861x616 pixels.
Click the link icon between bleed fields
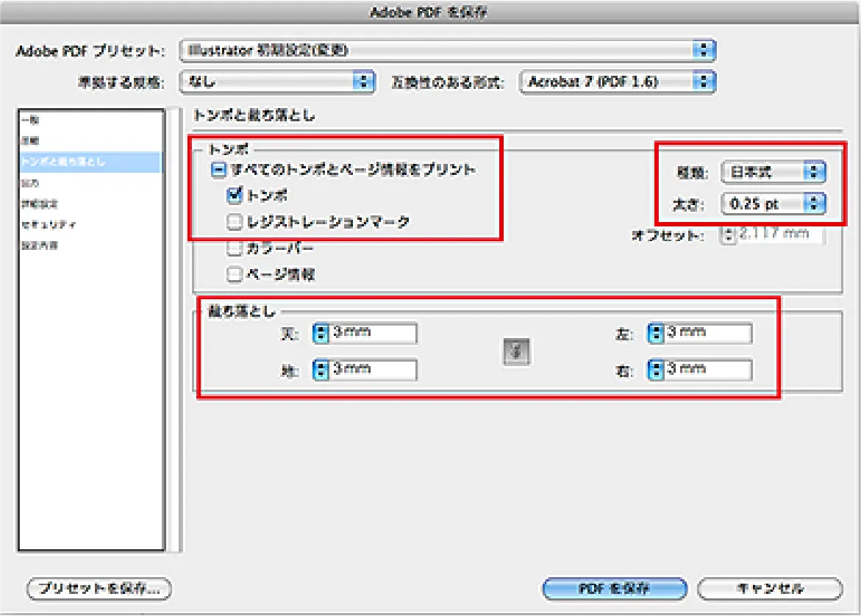tap(515, 352)
